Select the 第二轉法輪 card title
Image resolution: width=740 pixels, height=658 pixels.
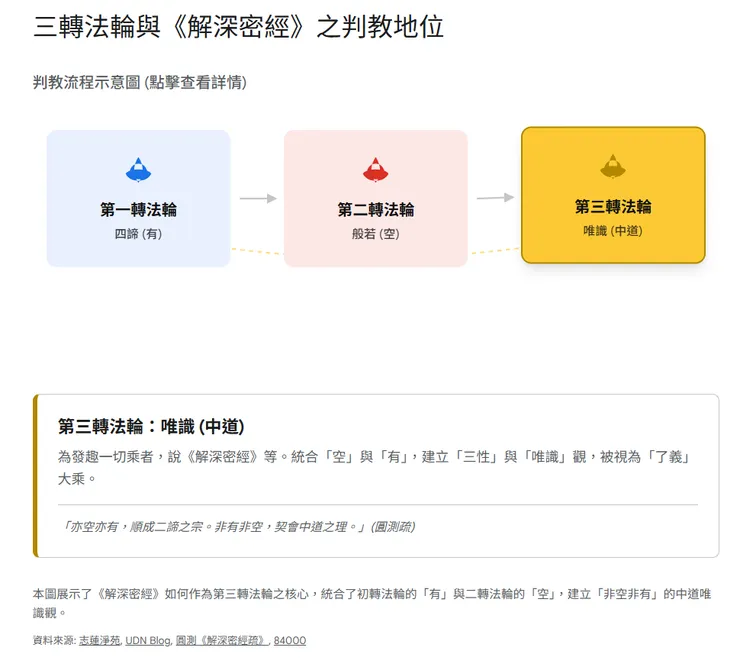[x=376, y=210]
